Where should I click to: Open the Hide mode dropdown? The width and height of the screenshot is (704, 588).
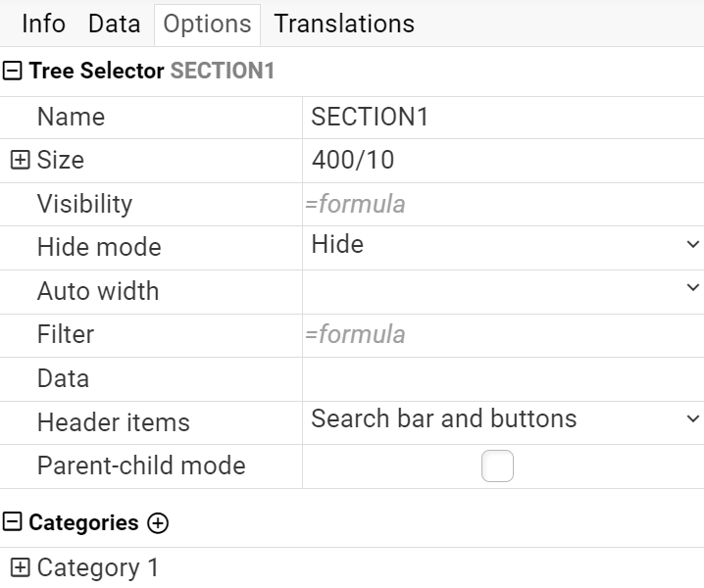pos(503,244)
